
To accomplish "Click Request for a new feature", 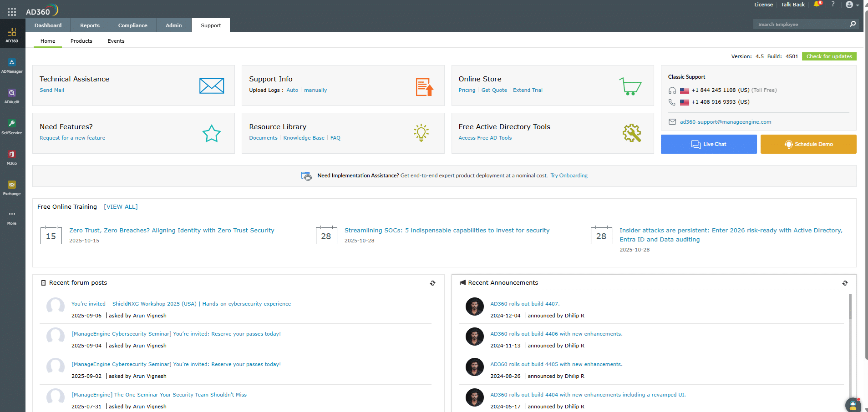I will tap(72, 138).
